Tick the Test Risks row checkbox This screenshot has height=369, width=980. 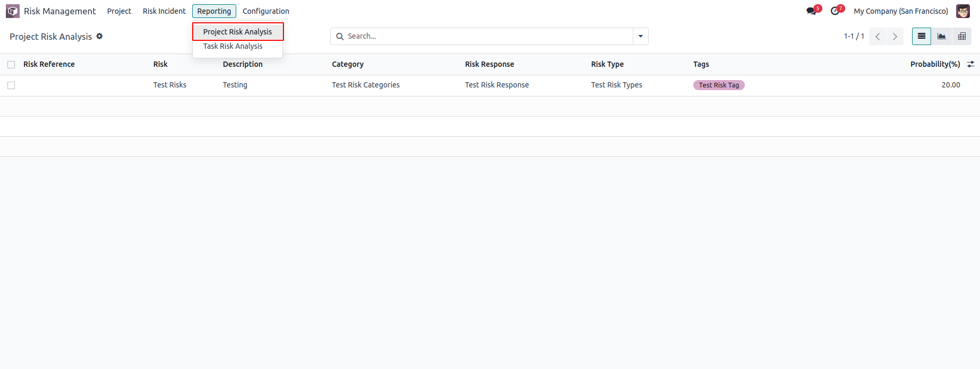[x=11, y=85]
